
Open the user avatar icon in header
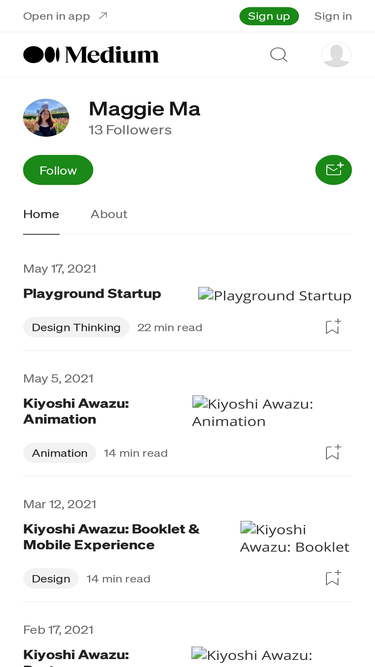point(336,55)
